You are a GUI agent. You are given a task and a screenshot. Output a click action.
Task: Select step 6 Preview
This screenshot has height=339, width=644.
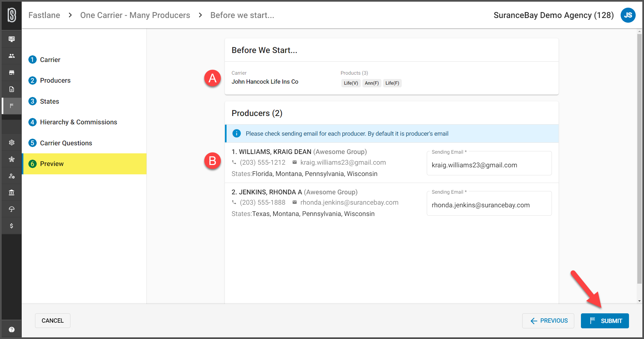point(84,164)
